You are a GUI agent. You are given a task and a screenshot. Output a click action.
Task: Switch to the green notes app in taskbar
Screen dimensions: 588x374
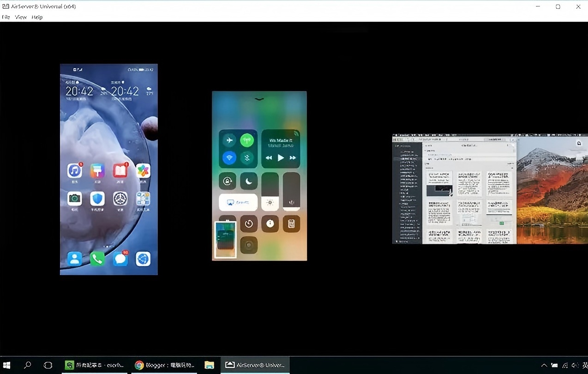coord(94,365)
